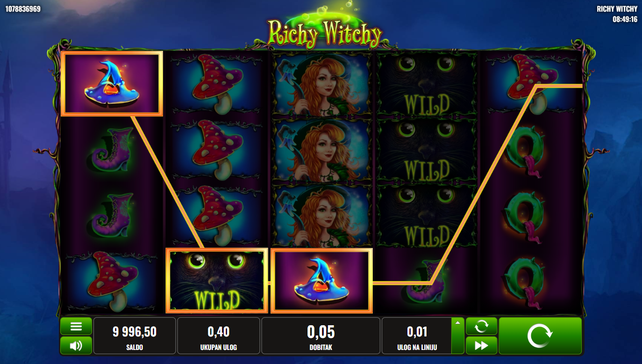The width and height of the screenshot is (642, 364).
Task: Open the Ulog na liniju selector
Action: click(417, 336)
